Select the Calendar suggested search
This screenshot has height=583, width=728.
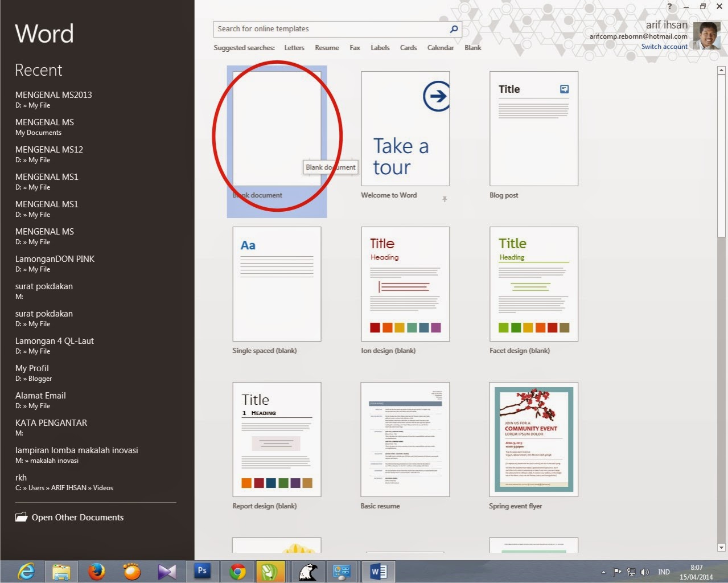[441, 48]
